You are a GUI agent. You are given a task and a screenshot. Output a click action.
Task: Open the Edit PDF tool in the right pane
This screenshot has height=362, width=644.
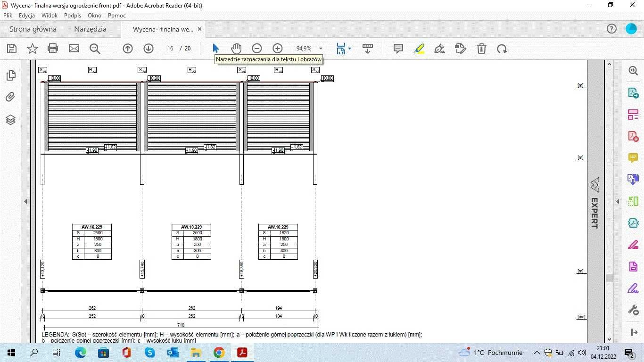pyautogui.click(x=633, y=115)
